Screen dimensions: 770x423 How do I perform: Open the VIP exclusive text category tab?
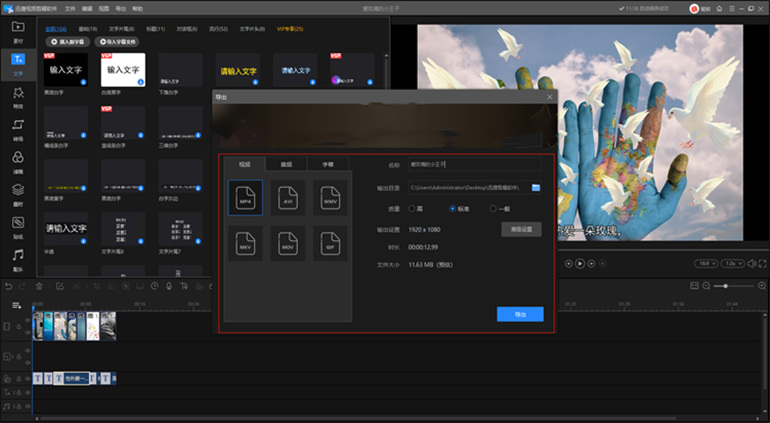290,29
